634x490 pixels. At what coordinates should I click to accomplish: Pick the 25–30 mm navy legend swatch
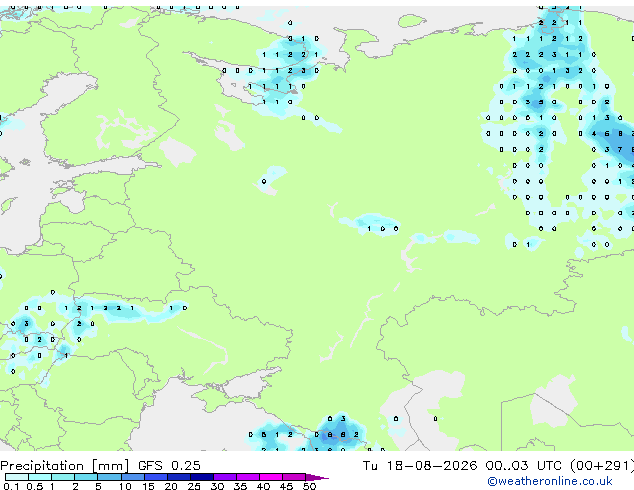click(x=202, y=477)
